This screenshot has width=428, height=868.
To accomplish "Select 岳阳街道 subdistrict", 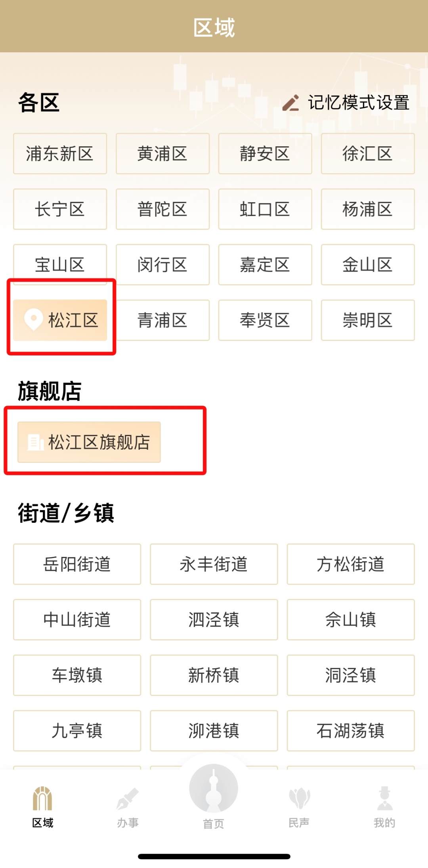I will coord(77,564).
